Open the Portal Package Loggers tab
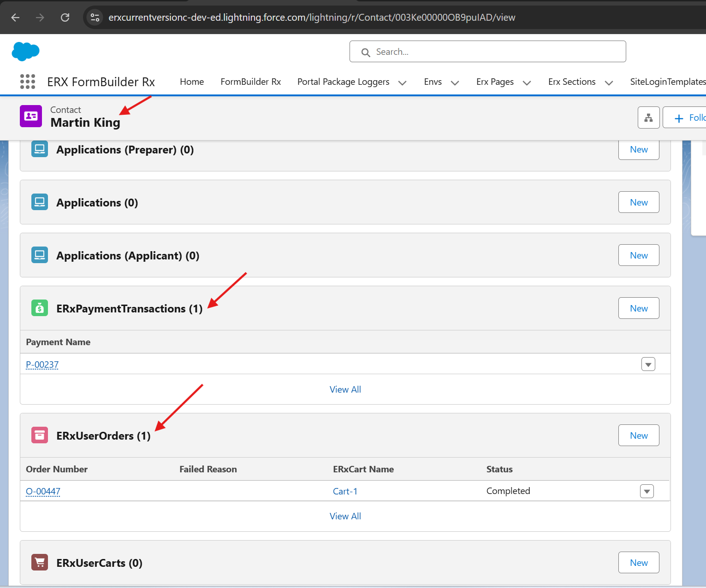Screen dimensions: 706x588 (x=343, y=82)
